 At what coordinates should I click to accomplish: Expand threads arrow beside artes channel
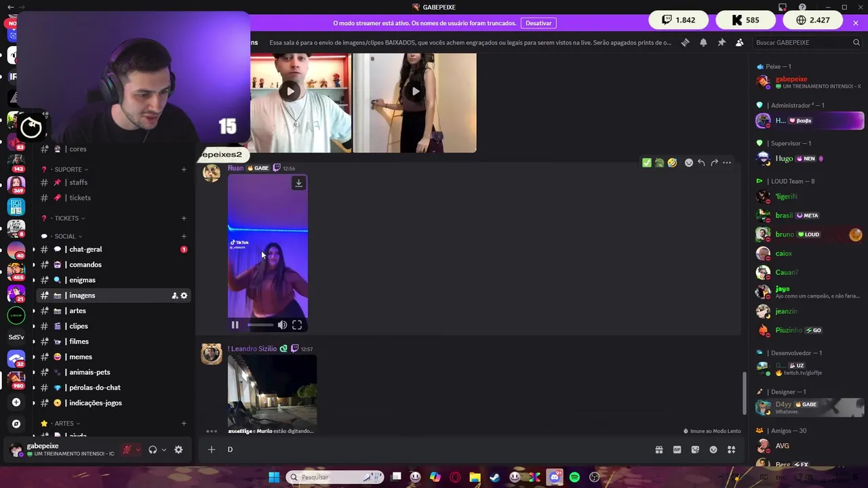tap(34, 311)
